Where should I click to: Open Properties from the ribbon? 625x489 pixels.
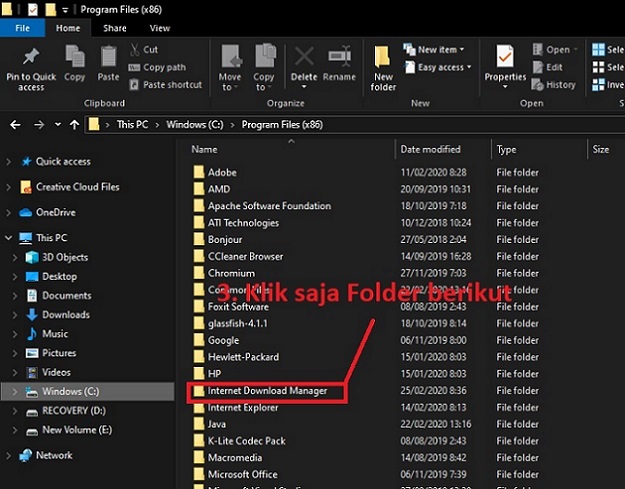coord(505,60)
